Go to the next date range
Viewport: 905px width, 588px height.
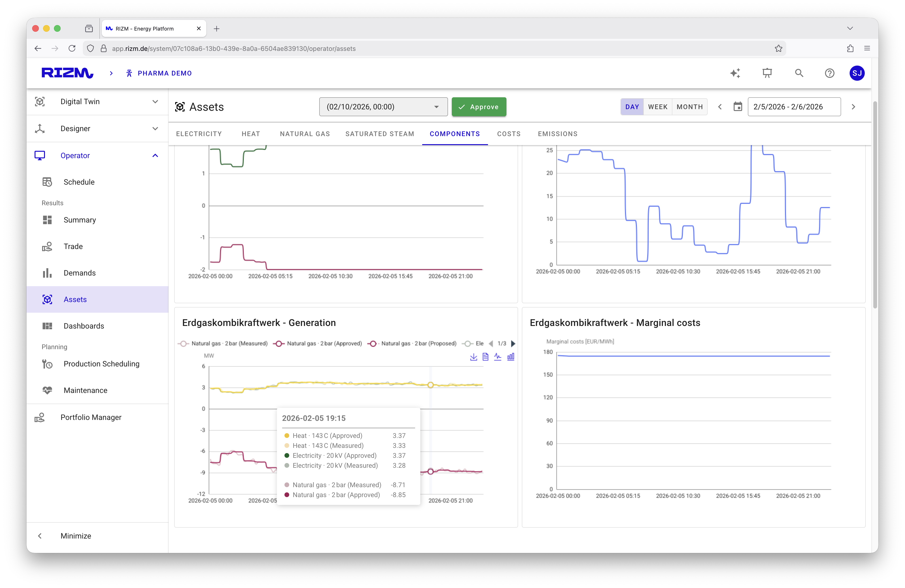853,107
